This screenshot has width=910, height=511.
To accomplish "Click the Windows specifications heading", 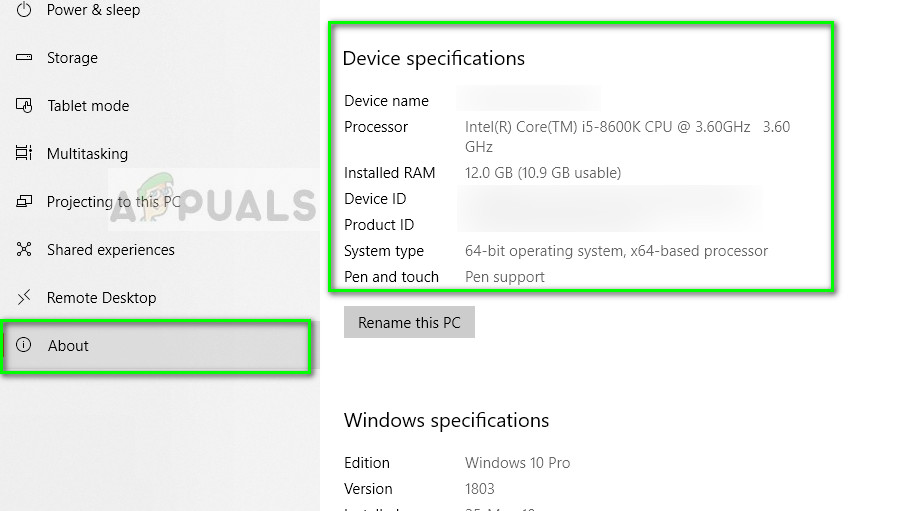I will [446, 420].
